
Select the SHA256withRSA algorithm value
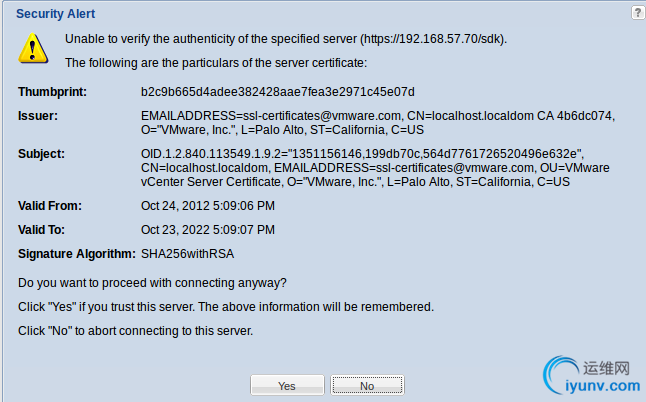point(187,254)
